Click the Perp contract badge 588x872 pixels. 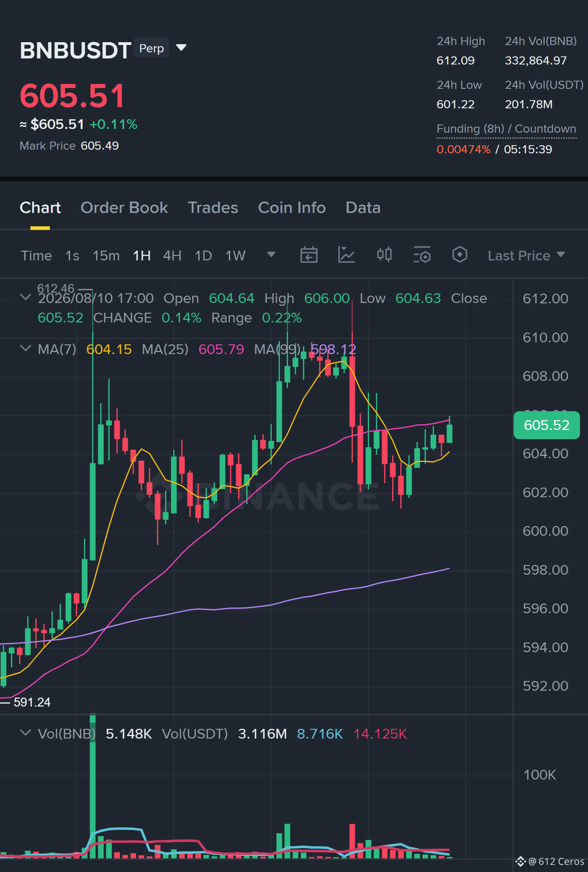coord(152,48)
